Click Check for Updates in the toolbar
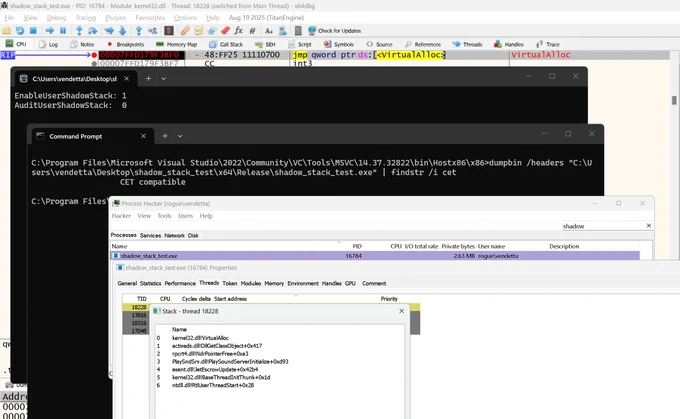The image size is (680, 419). point(334,31)
